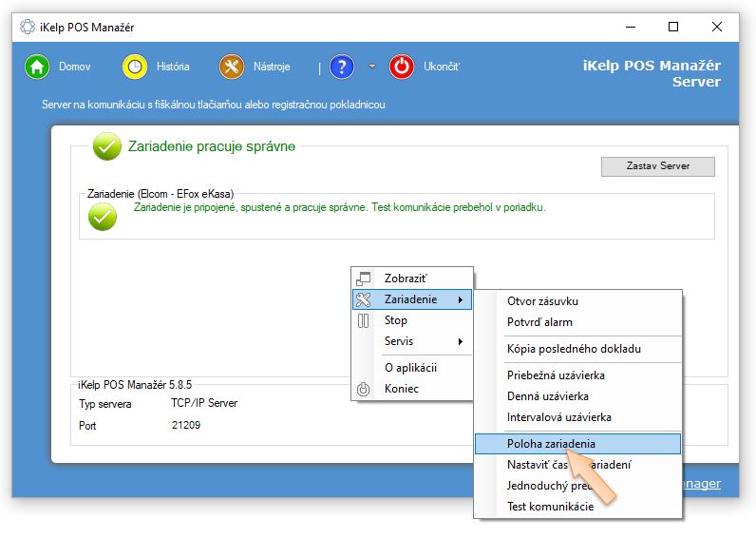Image resolution: width=756 pixels, height=538 pixels.
Task: Click Test komunikácie in the submenu
Action: click(x=551, y=507)
